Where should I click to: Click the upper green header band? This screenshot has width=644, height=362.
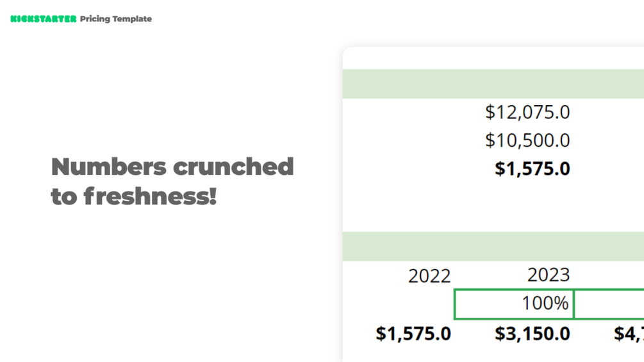[493, 84]
